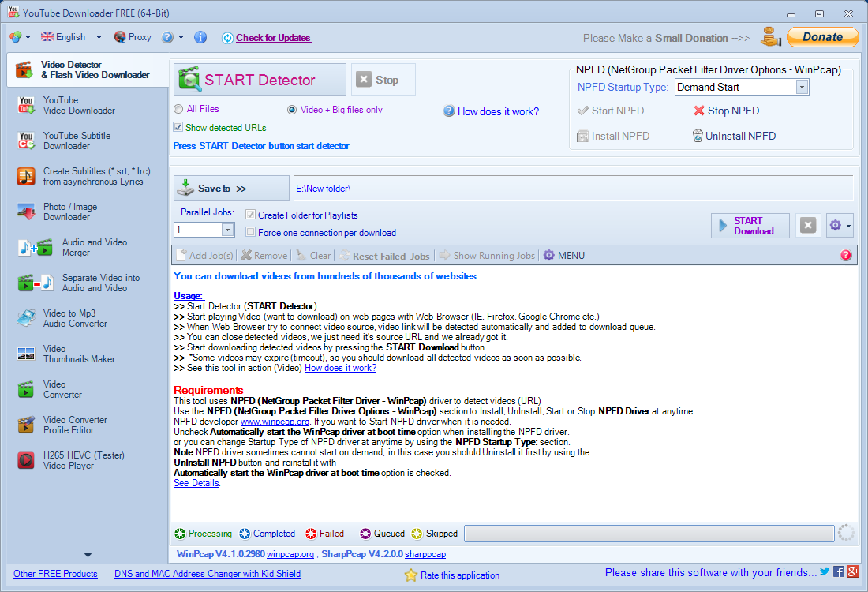Image resolution: width=868 pixels, height=592 pixels.
Task: Click the gold coins donation icon
Action: pos(770,36)
